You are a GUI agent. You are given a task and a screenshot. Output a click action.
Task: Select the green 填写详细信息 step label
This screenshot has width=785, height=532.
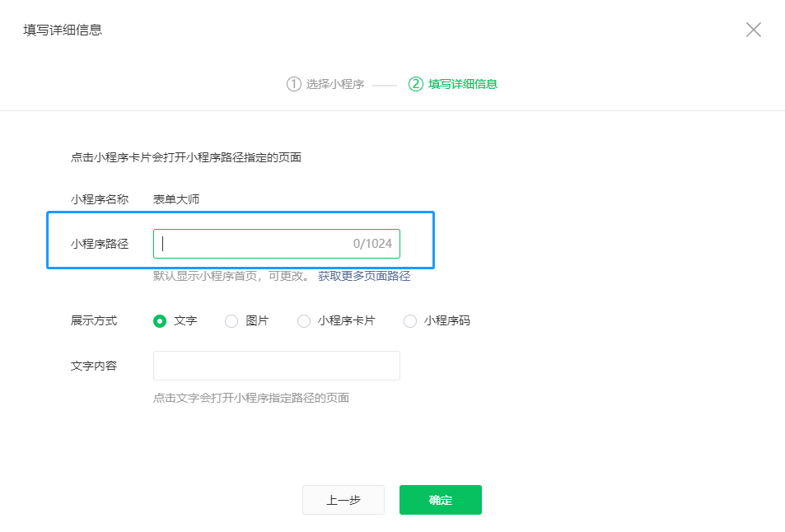(x=462, y=84)
